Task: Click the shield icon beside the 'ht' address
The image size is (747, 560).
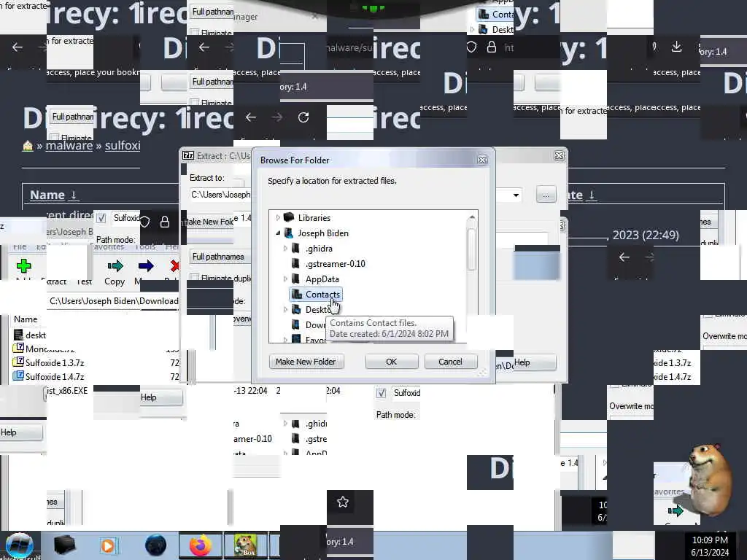Action: (471, 47)
